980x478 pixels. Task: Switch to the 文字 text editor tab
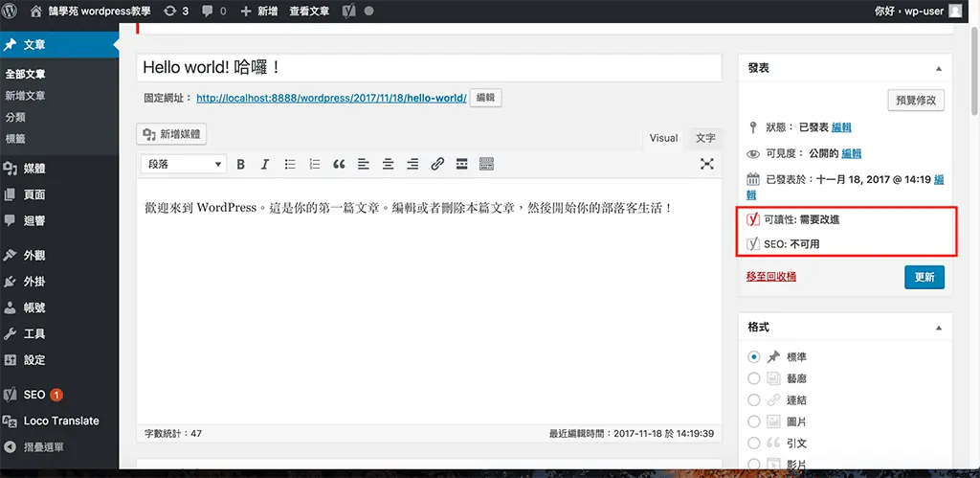tap(705, 138)
